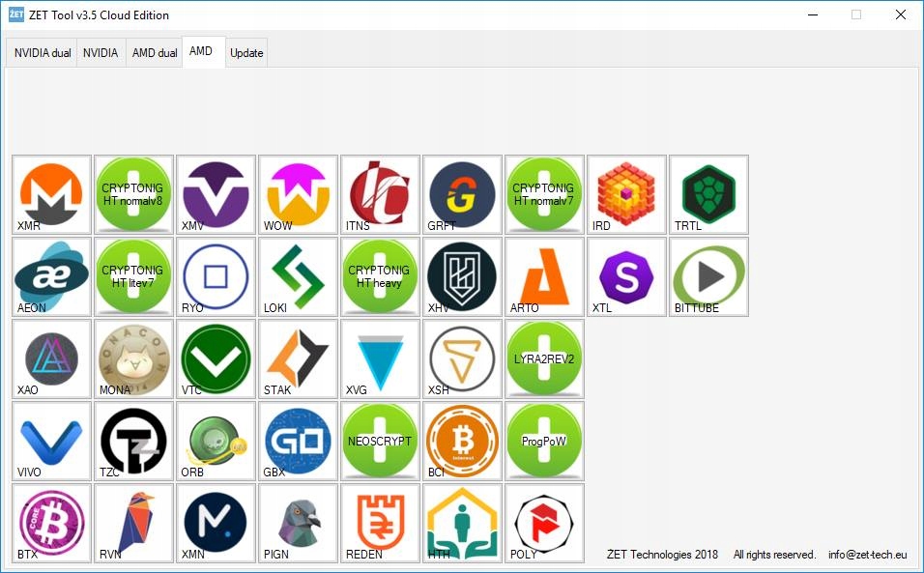
Task: Click the All rights reserved text
Action: click(x=774, y=554)
